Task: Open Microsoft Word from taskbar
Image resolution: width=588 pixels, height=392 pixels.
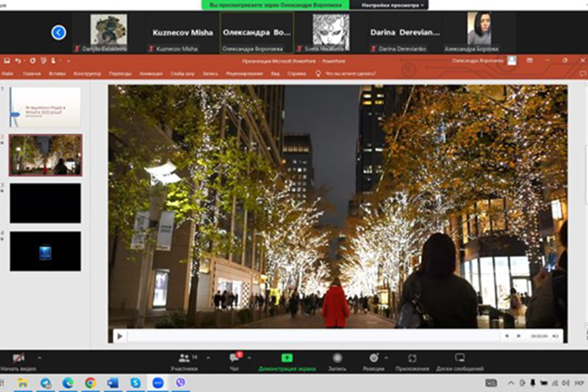Action: [x=113, y=383]
